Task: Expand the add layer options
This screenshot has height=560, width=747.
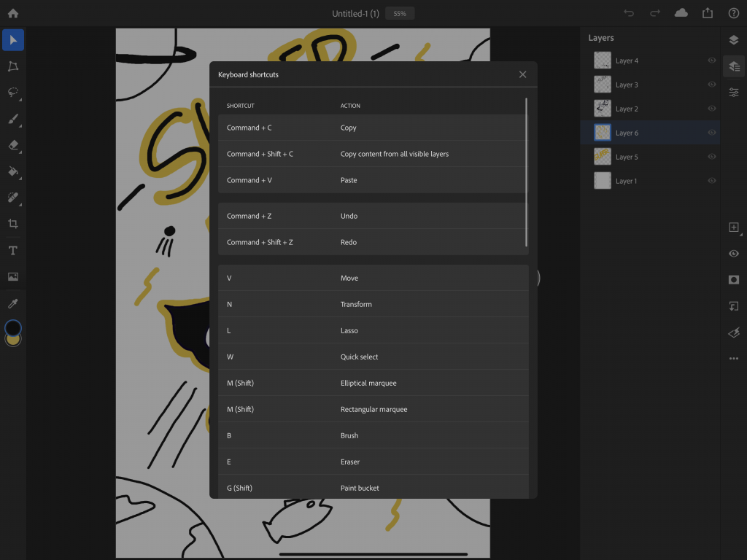Action: tap(734, 227)
